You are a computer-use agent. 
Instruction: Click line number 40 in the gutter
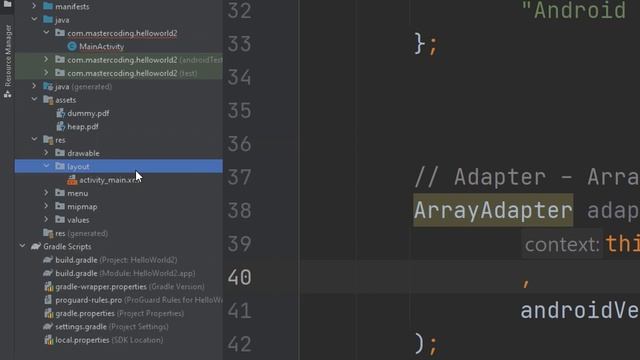coord(240,277)
